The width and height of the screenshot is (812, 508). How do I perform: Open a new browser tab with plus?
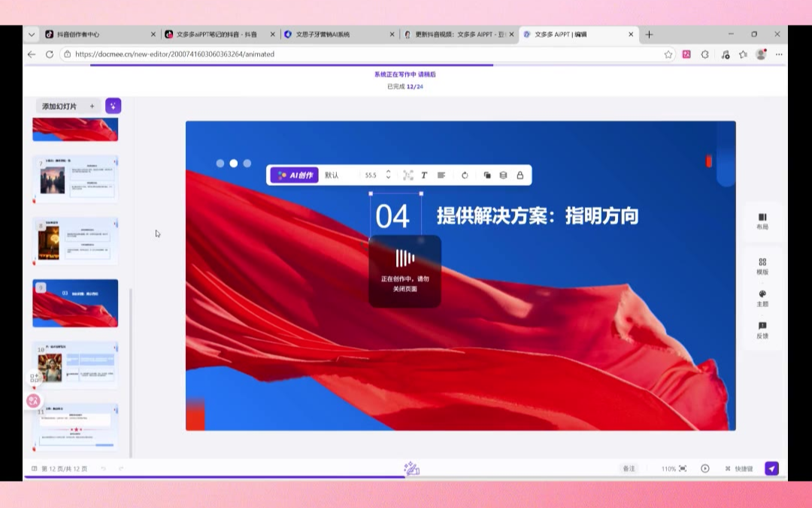coord(649,34)
